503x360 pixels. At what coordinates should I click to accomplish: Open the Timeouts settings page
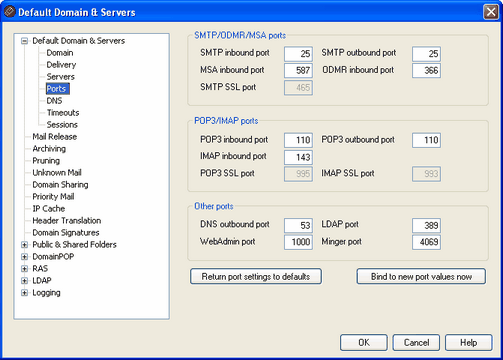63,113
